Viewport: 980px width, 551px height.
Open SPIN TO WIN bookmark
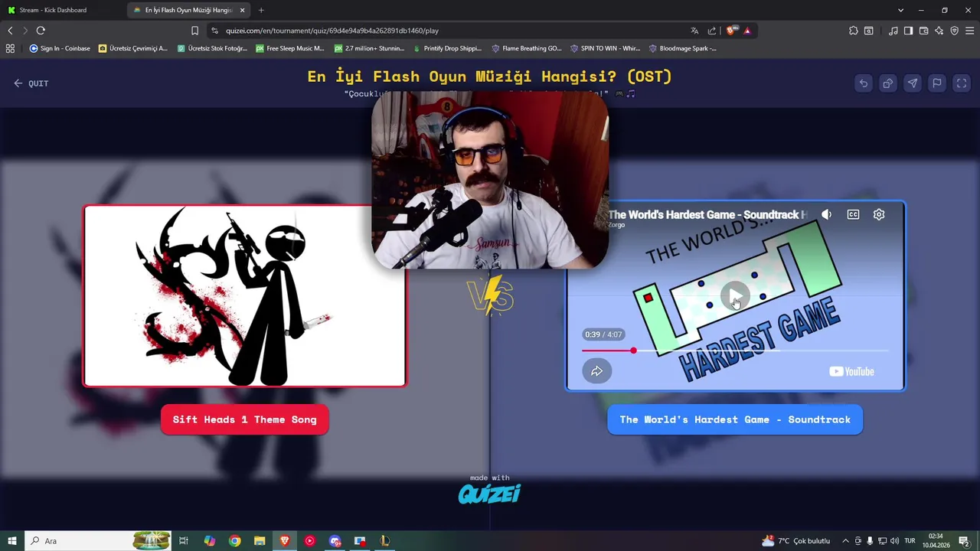[605, 48]
